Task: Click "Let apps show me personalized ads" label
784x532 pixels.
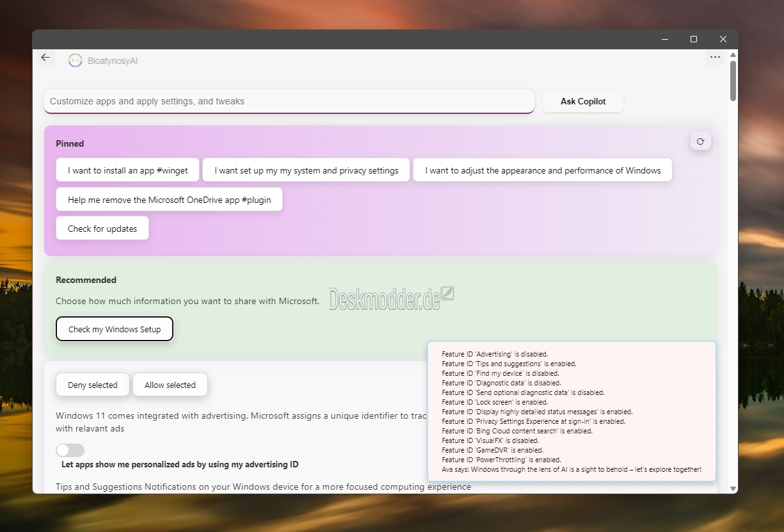Action: (180, 464)
